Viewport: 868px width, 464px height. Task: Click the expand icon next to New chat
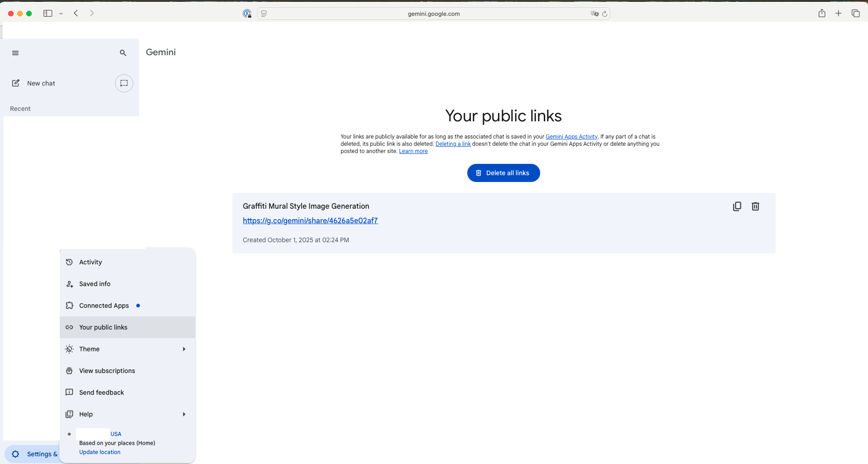click(x=124, y=83)
